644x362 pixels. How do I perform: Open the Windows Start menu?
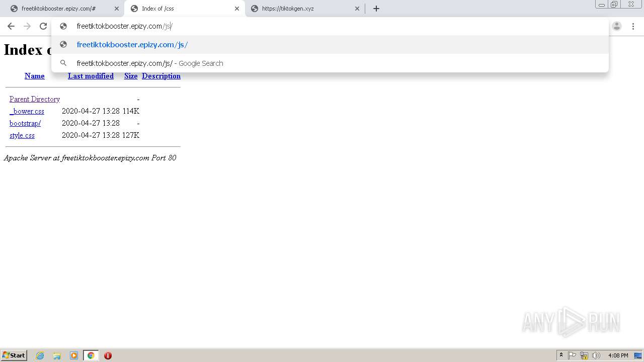(x=14, y=355)
